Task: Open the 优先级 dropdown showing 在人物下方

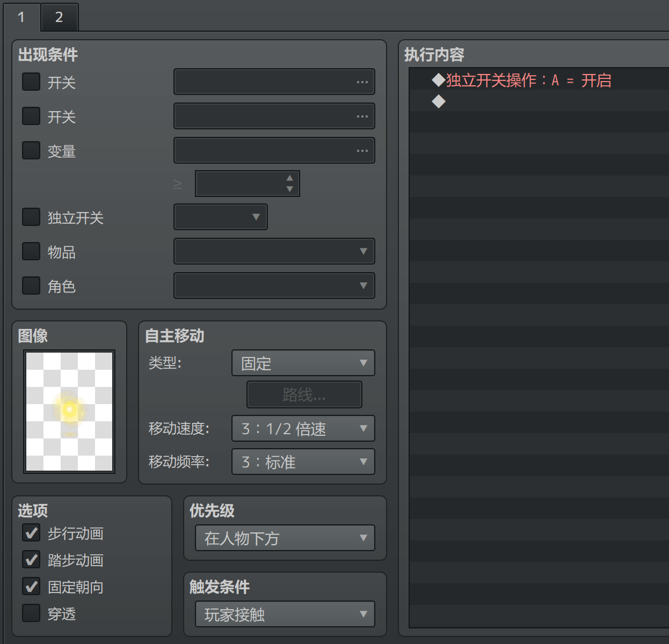Action: click(285, 538)
